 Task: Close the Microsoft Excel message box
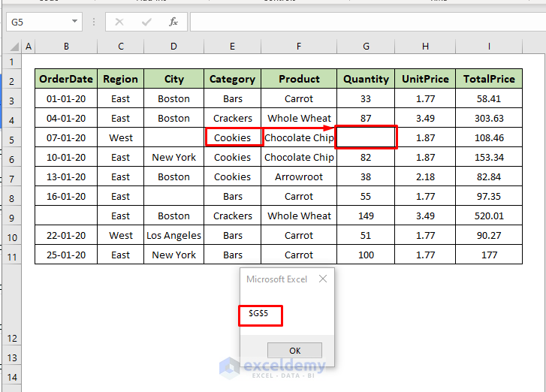point(323,279)
